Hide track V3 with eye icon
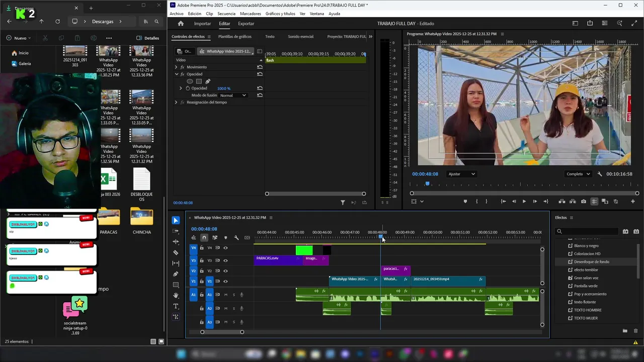644x362 pixels. pos(225,260)
